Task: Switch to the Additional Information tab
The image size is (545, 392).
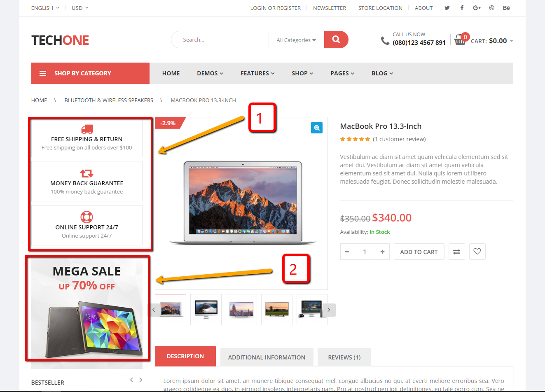Action: [267, 357]
